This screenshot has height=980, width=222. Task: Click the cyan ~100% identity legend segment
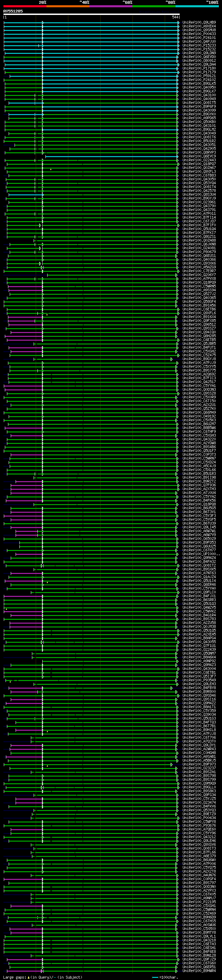pos(197,6)
